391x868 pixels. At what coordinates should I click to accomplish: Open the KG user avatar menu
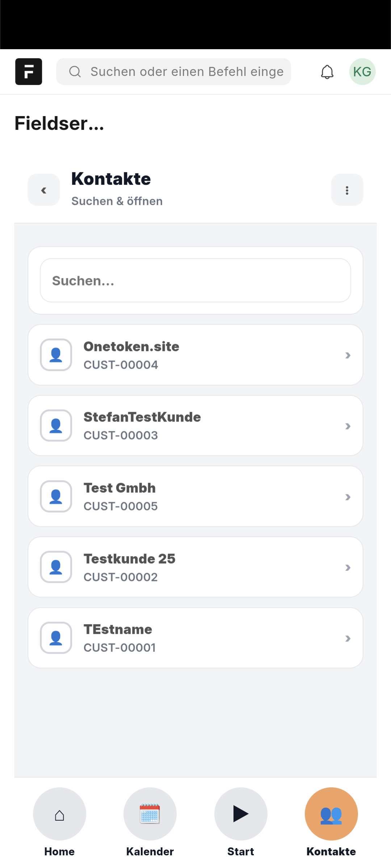click(x=362, y=72)
